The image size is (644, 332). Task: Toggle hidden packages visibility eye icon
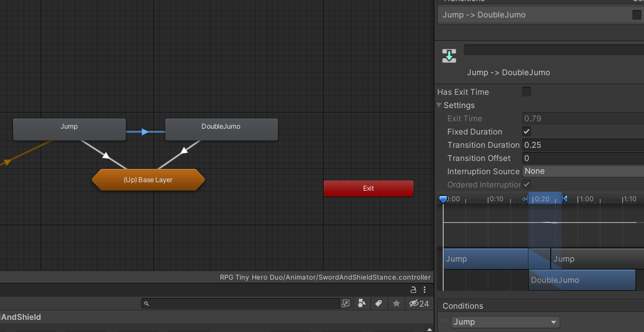point(419,303)
